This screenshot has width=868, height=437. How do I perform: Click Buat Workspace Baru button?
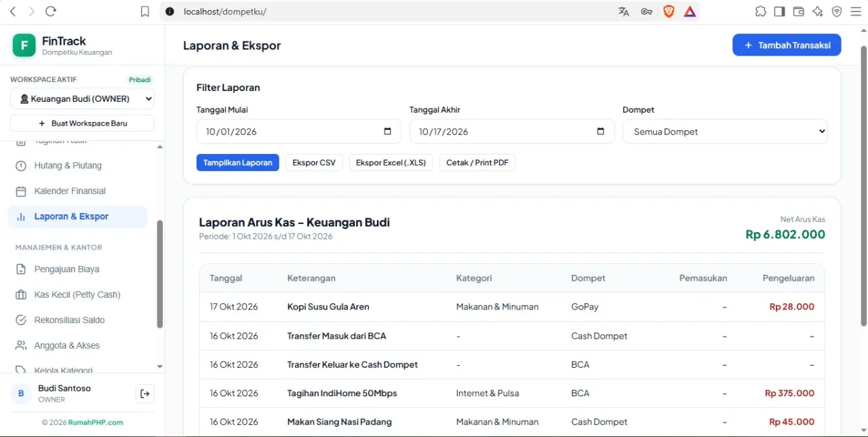click(x=82, y=123)
